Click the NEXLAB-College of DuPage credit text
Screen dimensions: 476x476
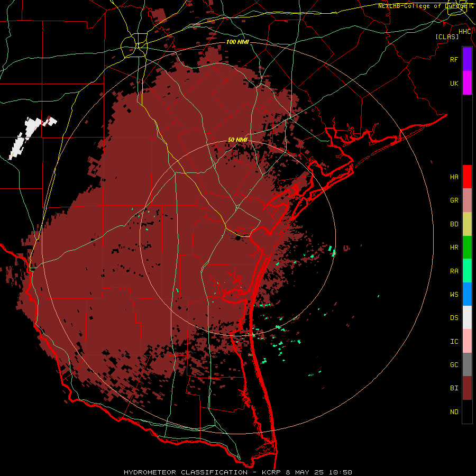[425, 6]
